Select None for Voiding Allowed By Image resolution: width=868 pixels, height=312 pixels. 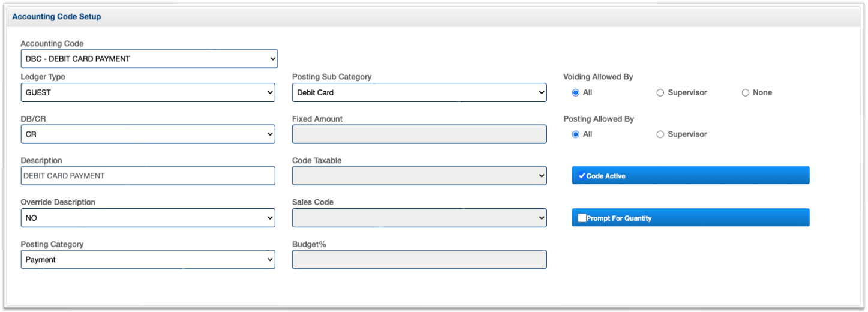point(746,93)
